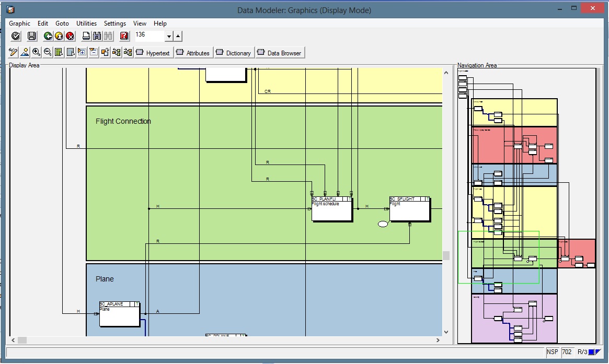Zoom in with the magnifier plus icon

tap(36, 52)
